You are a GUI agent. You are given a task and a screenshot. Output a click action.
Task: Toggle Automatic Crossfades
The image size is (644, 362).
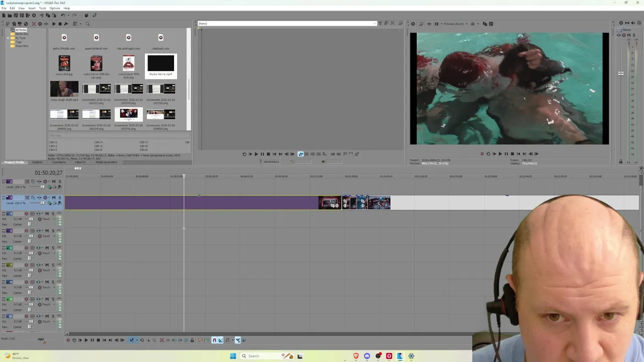(x=220, y=340)
